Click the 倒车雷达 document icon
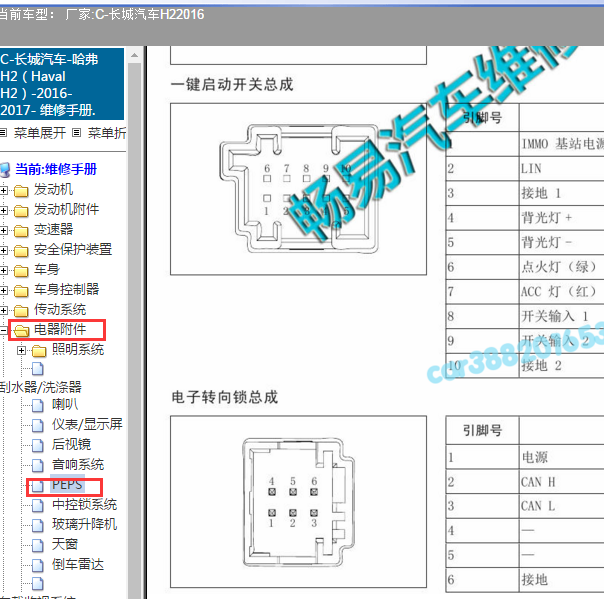 coord(37,565)
